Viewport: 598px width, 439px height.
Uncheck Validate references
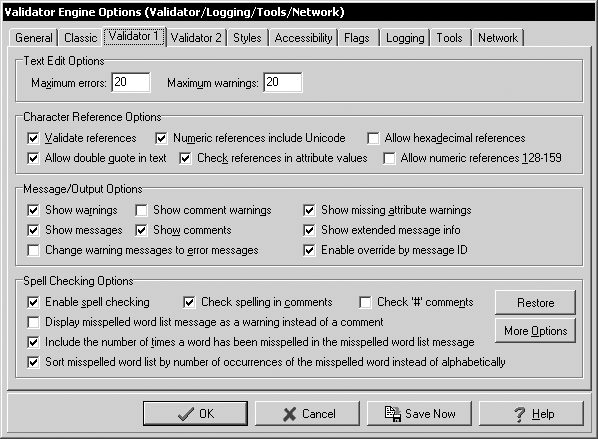click(x=33, y=138)
